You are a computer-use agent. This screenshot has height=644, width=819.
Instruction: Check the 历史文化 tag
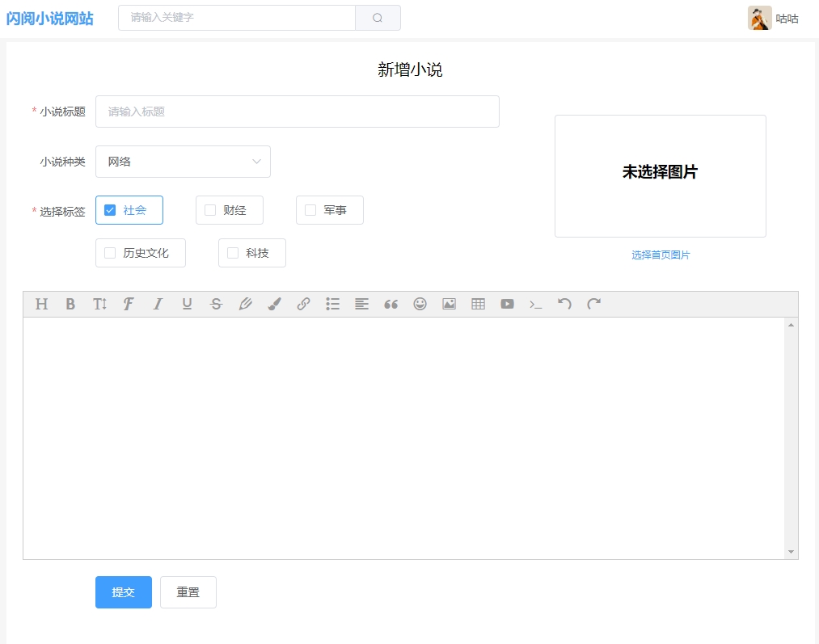[109, 252]
